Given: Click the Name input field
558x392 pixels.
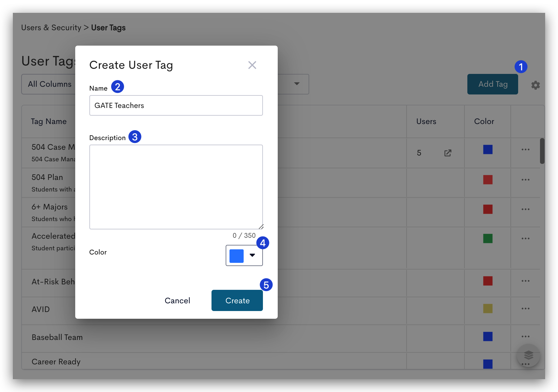Looking at the screenshot, I should 176,105.
